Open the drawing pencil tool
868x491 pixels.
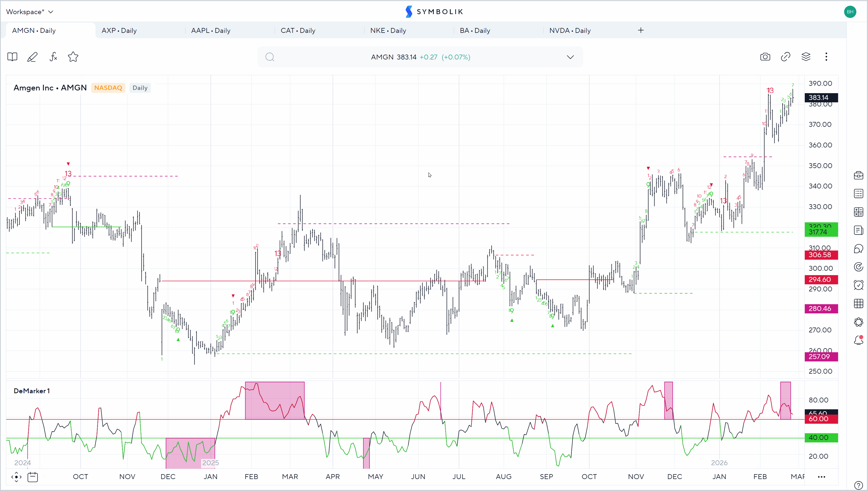pyautogui.click(x=32, y=57)
